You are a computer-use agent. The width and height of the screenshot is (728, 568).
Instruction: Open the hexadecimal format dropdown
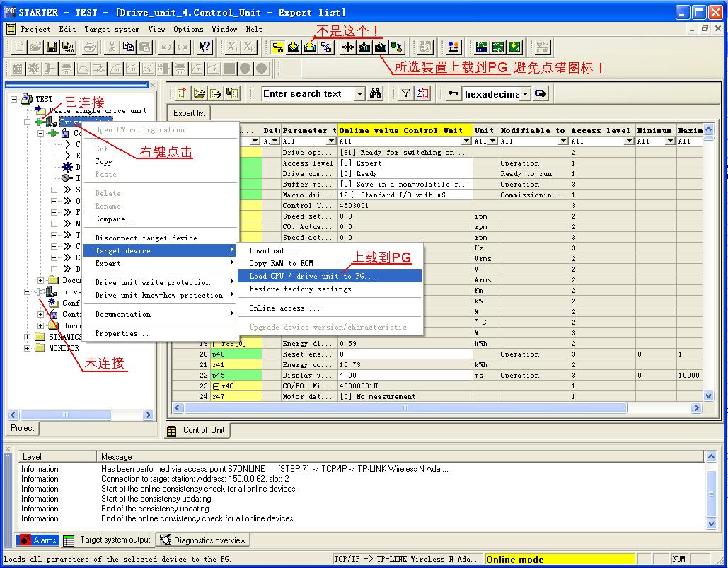click(525, 94)
